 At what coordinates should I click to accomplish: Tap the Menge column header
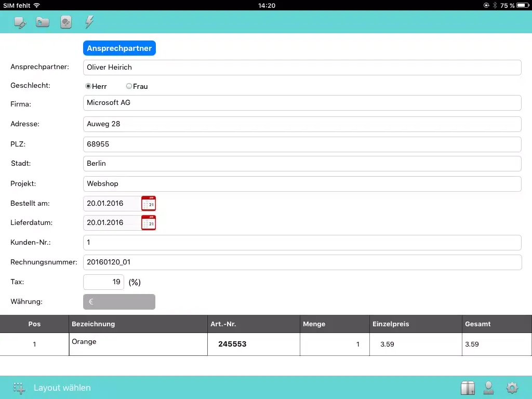(x=335, y=324)
